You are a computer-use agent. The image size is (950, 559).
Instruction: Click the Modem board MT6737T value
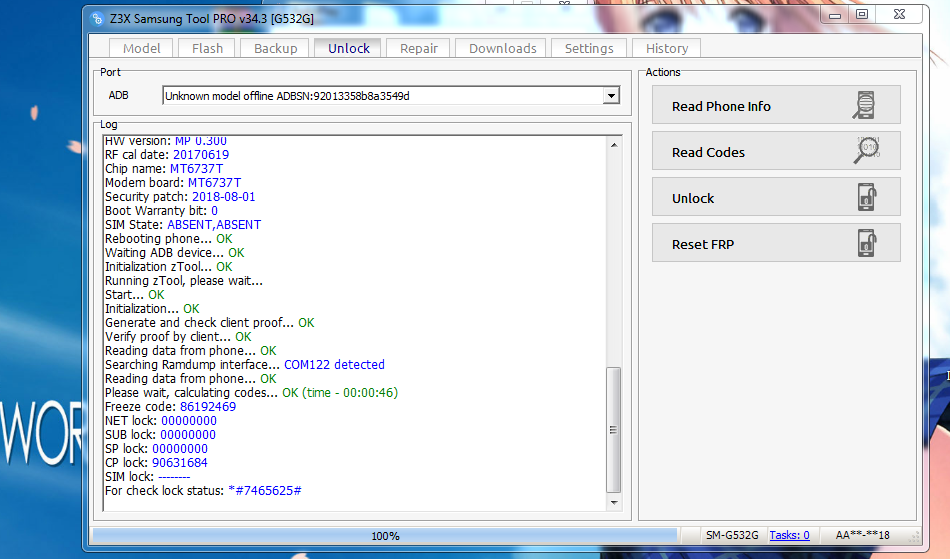(x=214, y=182)
